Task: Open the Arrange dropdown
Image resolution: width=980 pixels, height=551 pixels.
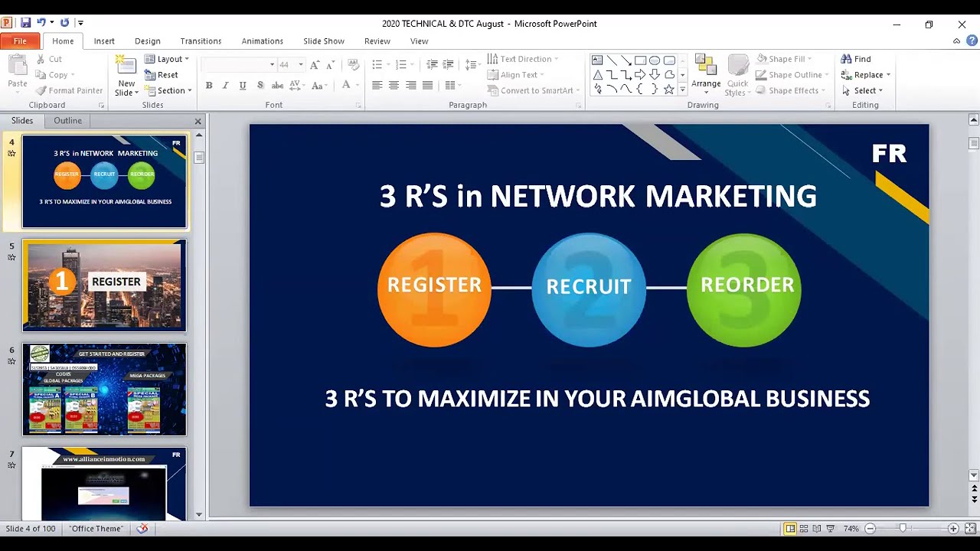Action: pos(706,75)
